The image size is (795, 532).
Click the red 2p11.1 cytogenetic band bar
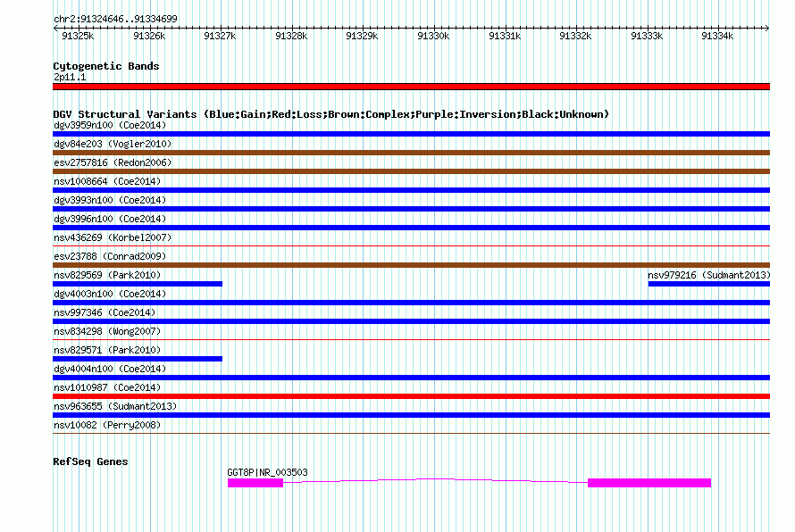tap(411, 87)
